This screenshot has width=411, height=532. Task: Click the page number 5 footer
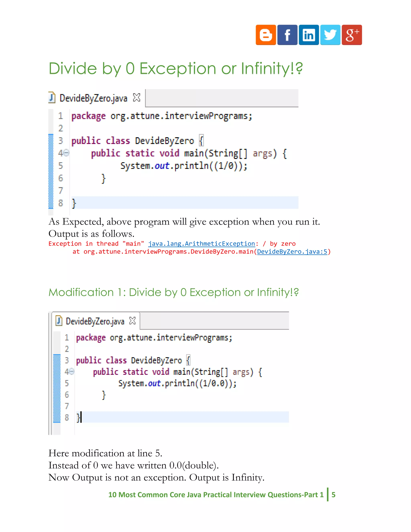click(x=333, y=495)
